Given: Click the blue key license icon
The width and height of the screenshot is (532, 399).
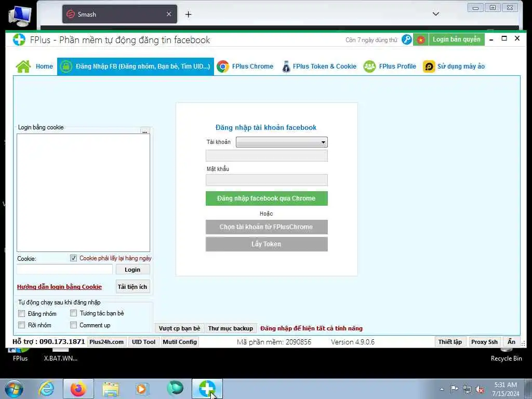Looking at the screenshot, I should [x=406, y=39].
